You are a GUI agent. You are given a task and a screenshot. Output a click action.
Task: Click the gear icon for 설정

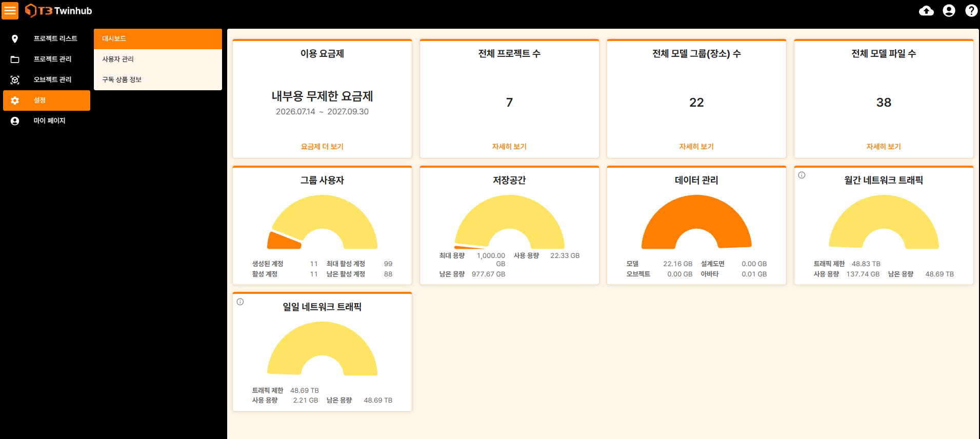pyautogui.click(x=15, y=101)
